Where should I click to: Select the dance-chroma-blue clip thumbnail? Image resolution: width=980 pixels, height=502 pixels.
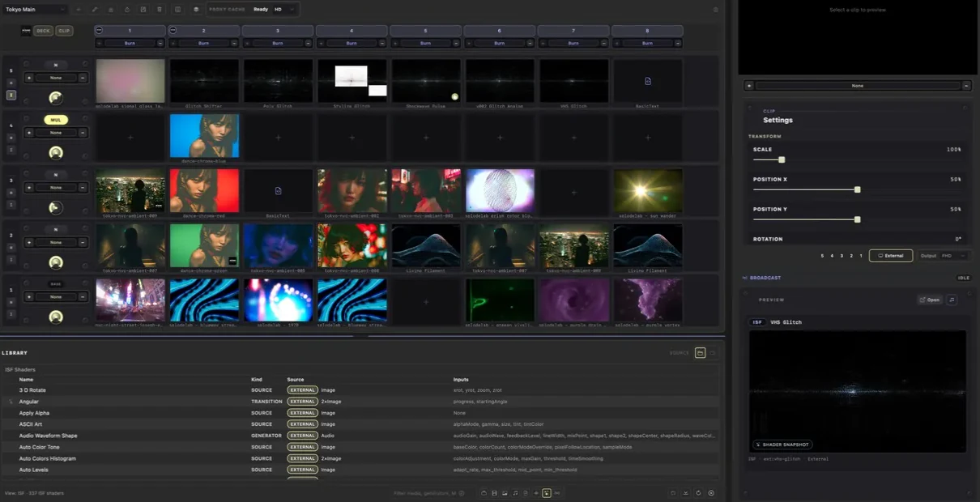click(204, 135)
